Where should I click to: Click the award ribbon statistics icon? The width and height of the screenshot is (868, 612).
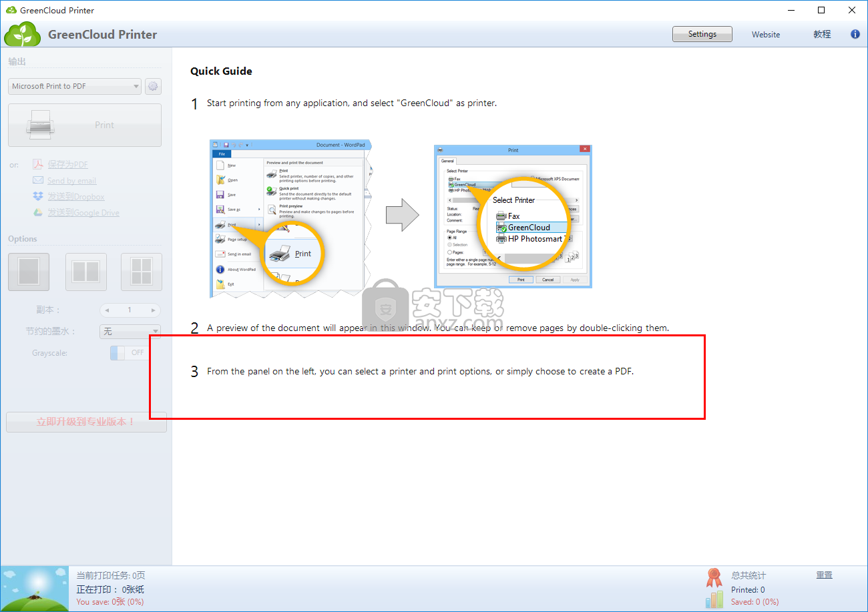[x=714, y=577]
